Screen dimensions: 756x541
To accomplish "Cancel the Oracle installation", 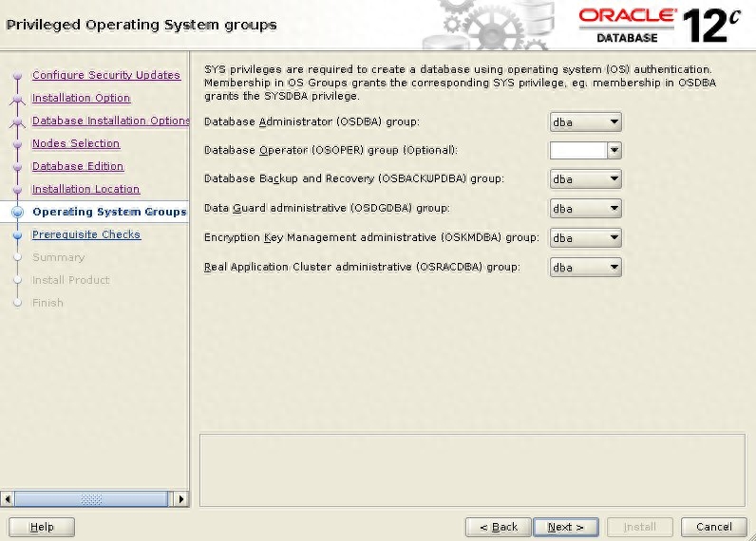I will coord(713,527).
